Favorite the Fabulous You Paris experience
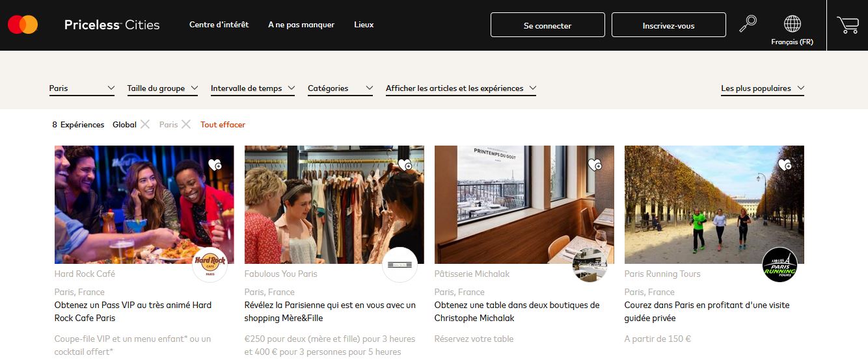 pyautogui.click(x=405, y=164)
